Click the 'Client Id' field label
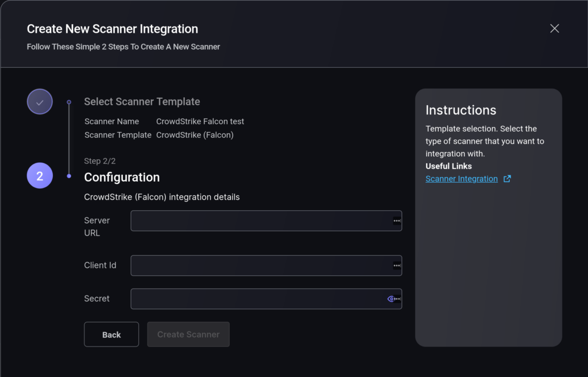Image resolution: width=588 pixels, height=377 pixels. (100, 265)
